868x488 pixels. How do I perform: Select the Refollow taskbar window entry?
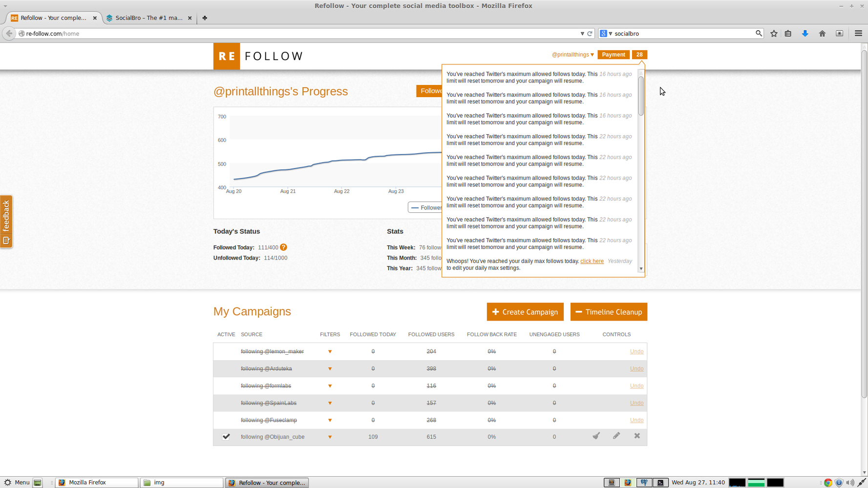tap(267, 483)
